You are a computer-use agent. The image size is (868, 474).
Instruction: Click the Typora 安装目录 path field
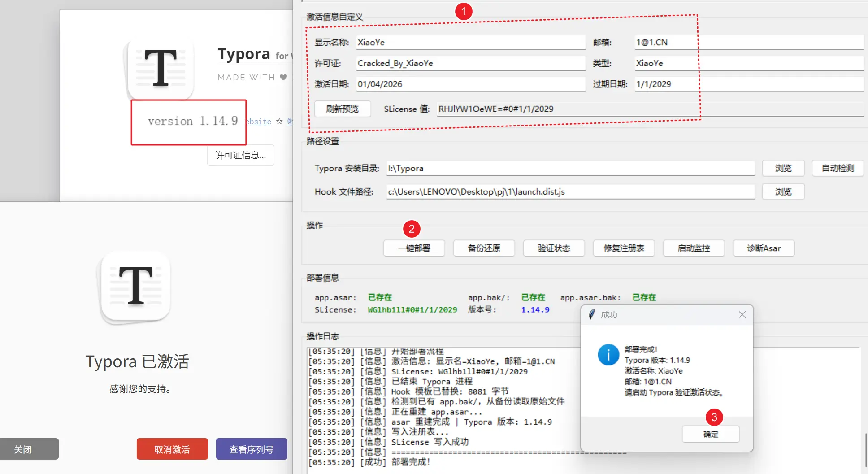[571, 168]
